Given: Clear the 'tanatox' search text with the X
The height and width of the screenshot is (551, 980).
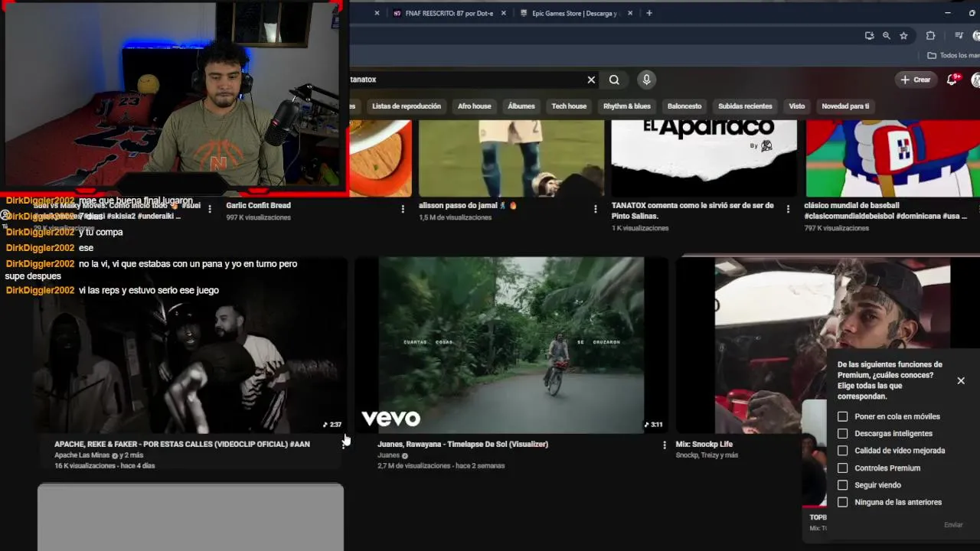Looking at the screenshot, I should click(x=591, y=80).
